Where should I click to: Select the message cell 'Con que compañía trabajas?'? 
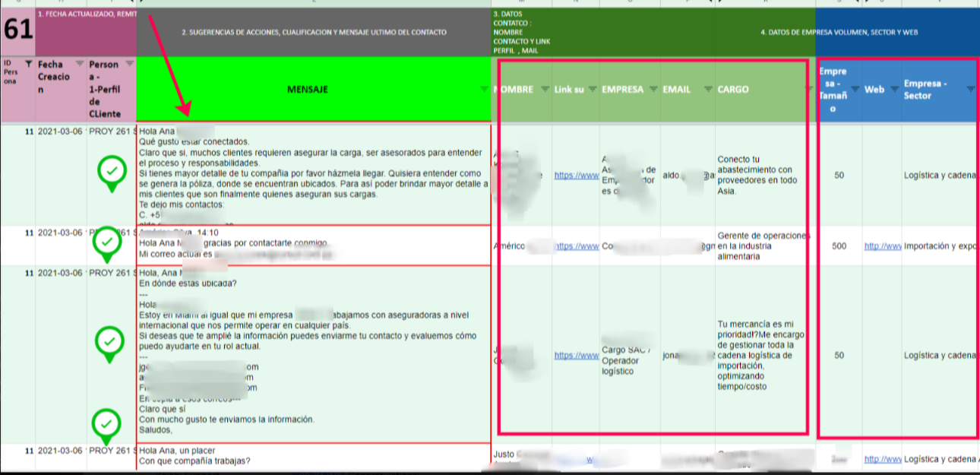pos(314,457)
